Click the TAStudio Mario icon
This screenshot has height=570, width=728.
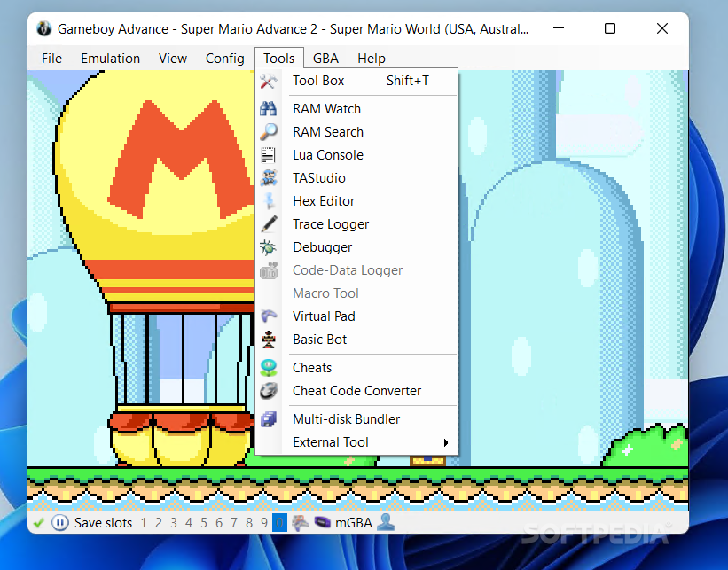pyautogui.click(x=269, y=178)
